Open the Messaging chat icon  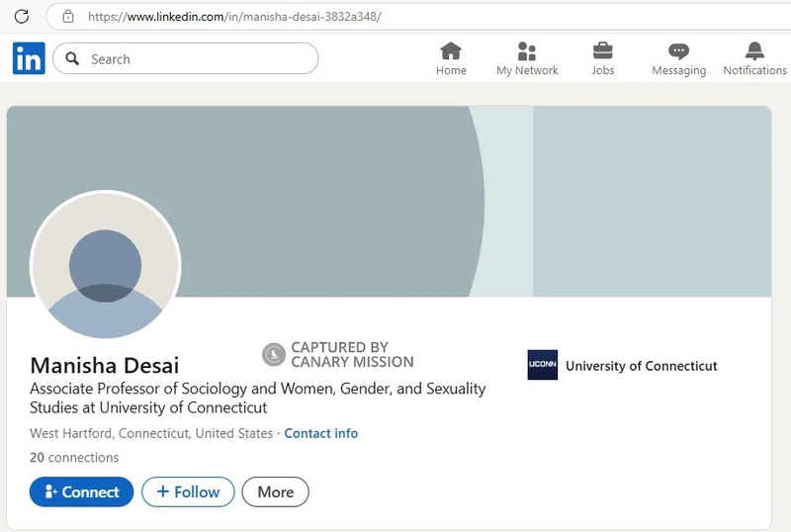[x=678, y=51]
